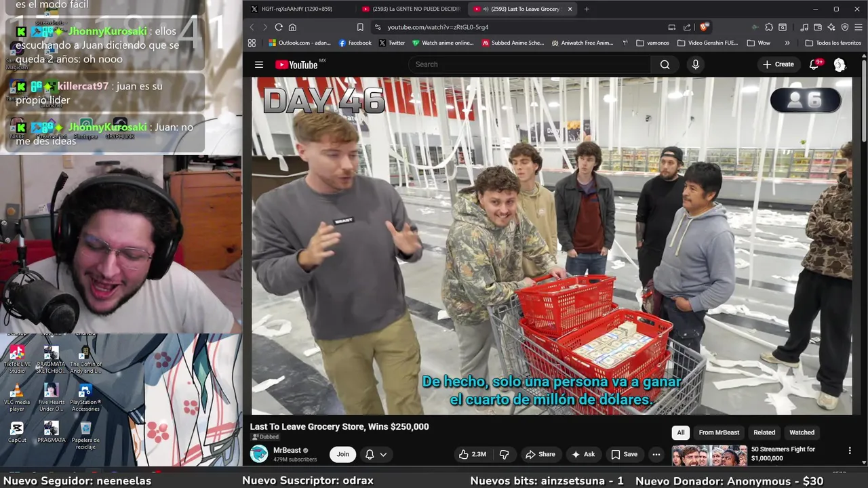
Task: Open Video Genshin FUE bookmarks folder
Action: (x=707, y=43)
